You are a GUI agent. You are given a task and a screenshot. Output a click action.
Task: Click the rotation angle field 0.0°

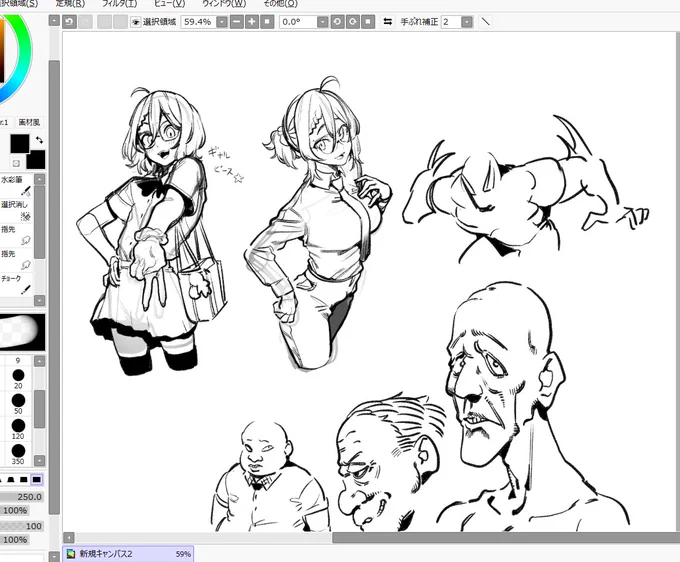[x=298, y=22]
